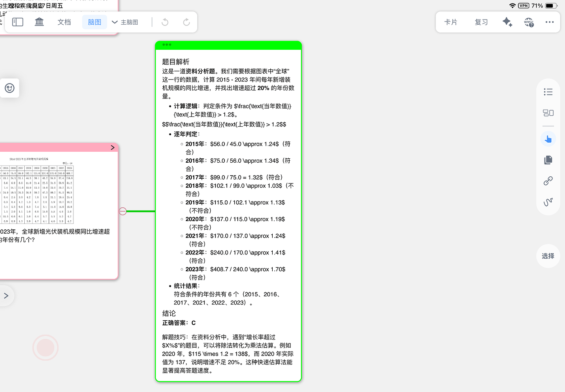Open the more options ellipsis menu
The width and height of the screenshot is (565, 392).
(x=549, y=22)
